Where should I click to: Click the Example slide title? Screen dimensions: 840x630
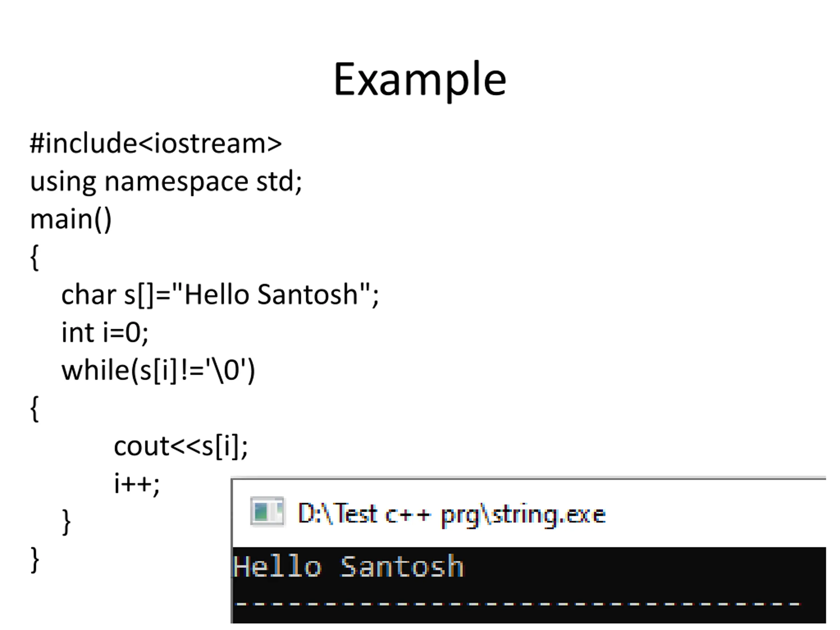point(420,80)
